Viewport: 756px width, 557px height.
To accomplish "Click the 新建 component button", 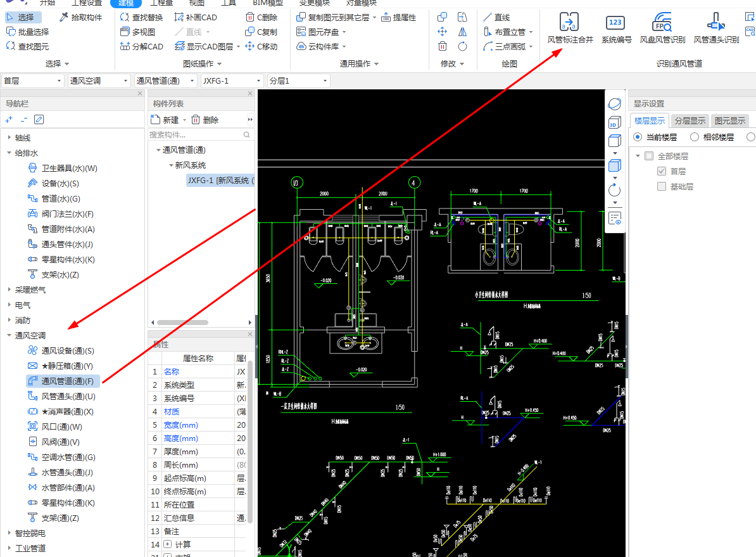I will 165,120.
